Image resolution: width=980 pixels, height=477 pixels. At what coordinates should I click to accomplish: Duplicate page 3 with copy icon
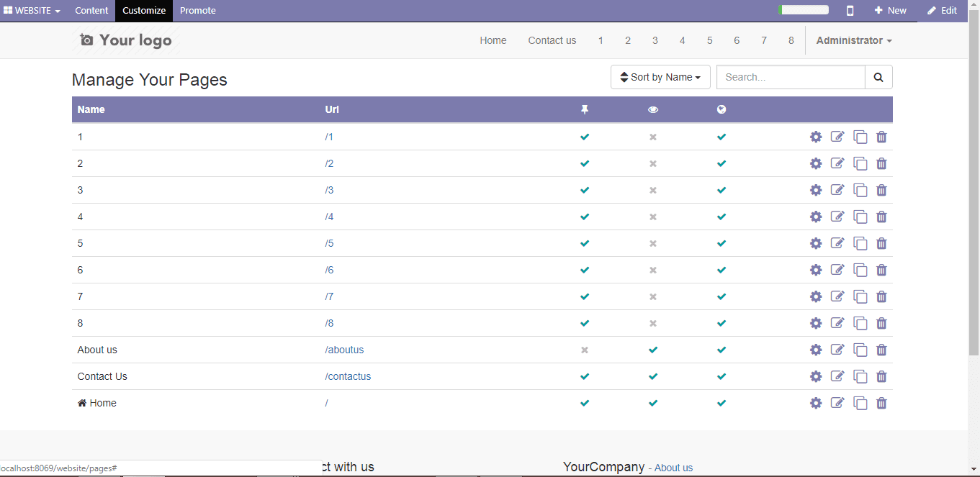click(860, 190)
